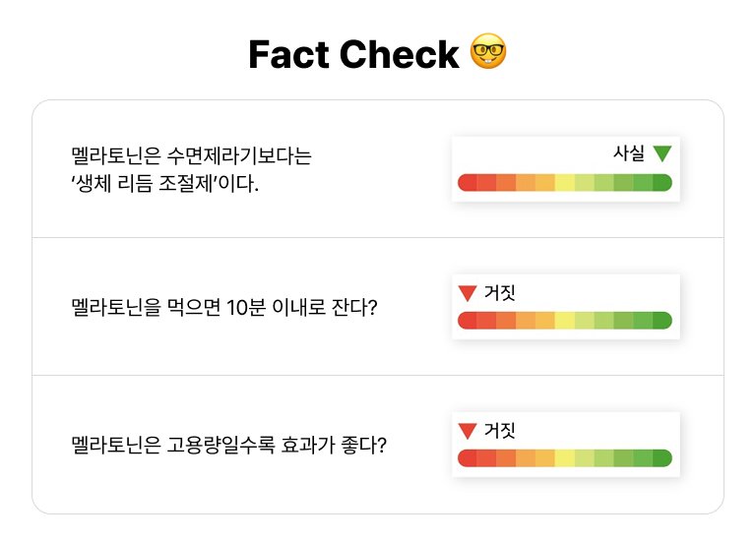The image size is (756, 542).
Task: Click the red triangle in the 고용량 row
Action: 468,430
